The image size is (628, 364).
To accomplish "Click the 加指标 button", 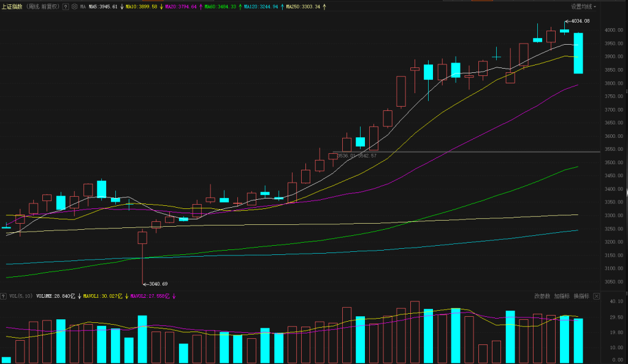I will point(562,296).
